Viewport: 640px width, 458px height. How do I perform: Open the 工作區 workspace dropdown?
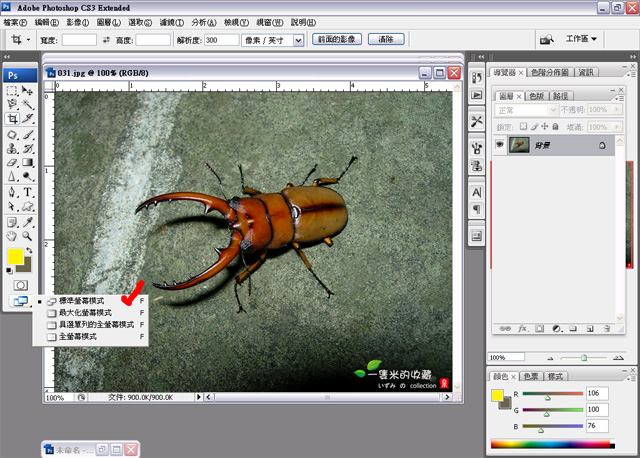coord(582,39)
